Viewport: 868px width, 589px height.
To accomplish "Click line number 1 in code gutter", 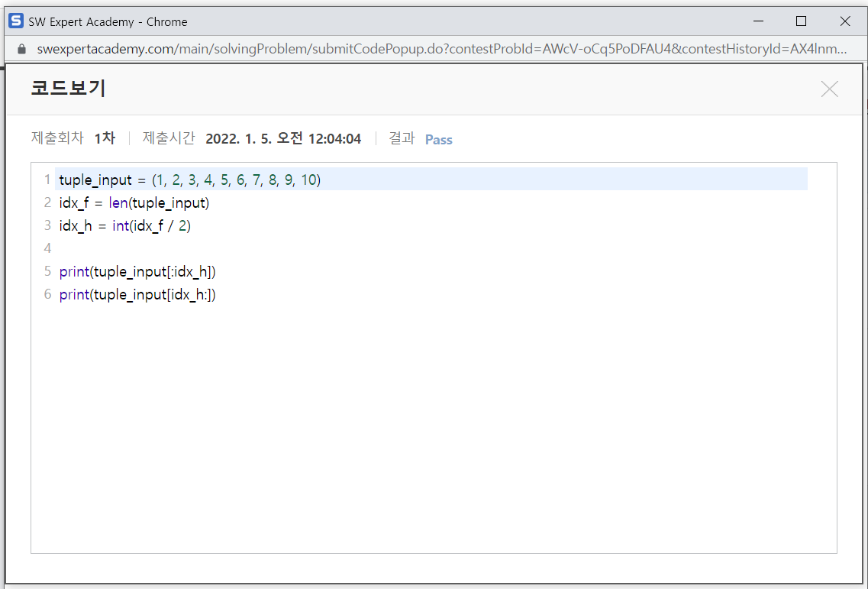I will tap(47, 180).
